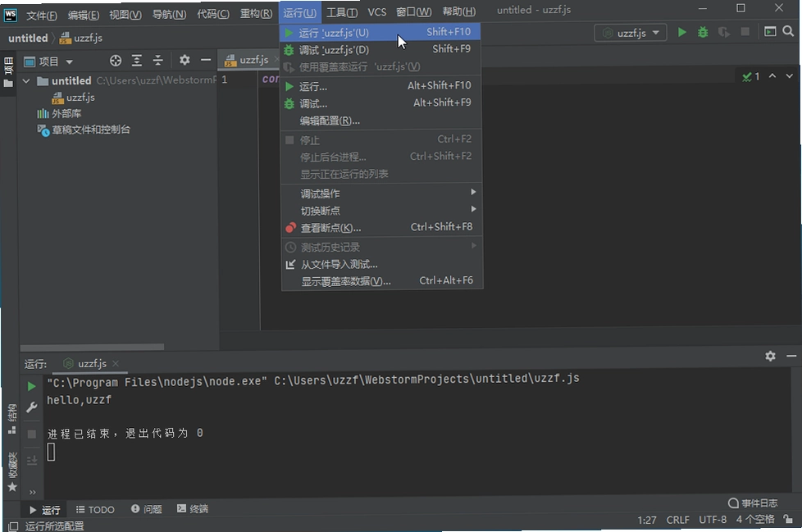This screenshot has height=532, width=802.
Task: Open run panel gear settings
Action: pos(770,356)
